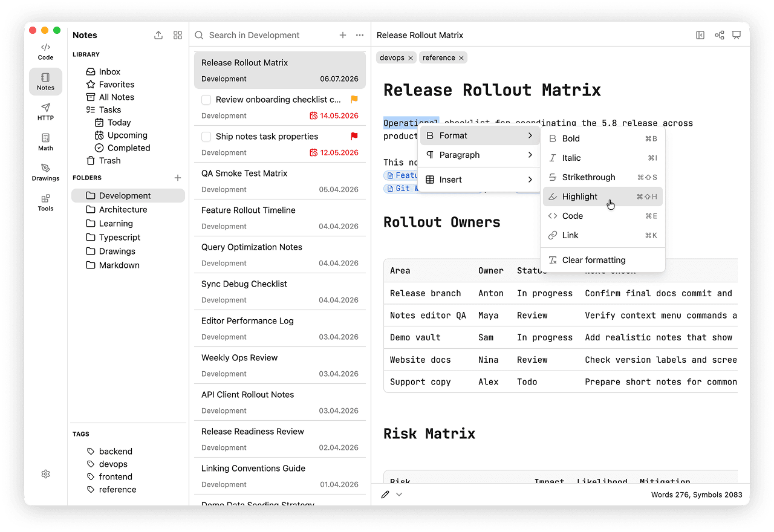Click the export/upload icon next to Notes
Screen dimensions: 774x532
pos(158,35)
